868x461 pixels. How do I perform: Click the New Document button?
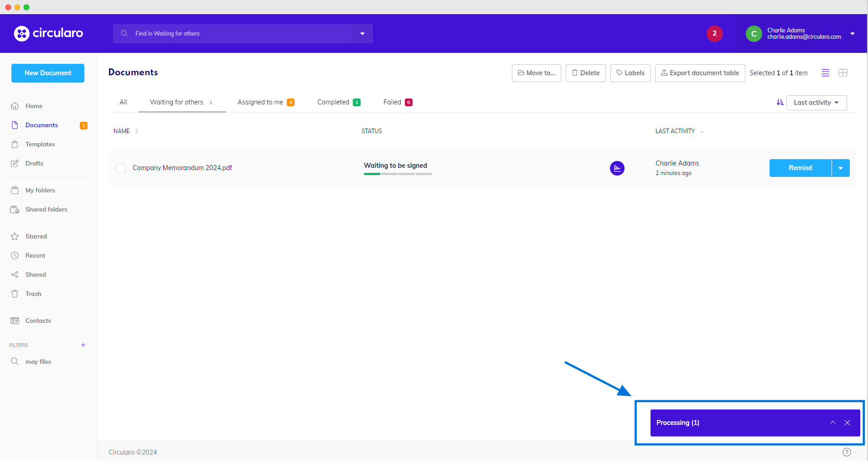pyautogui.click(x=48, y=73)
